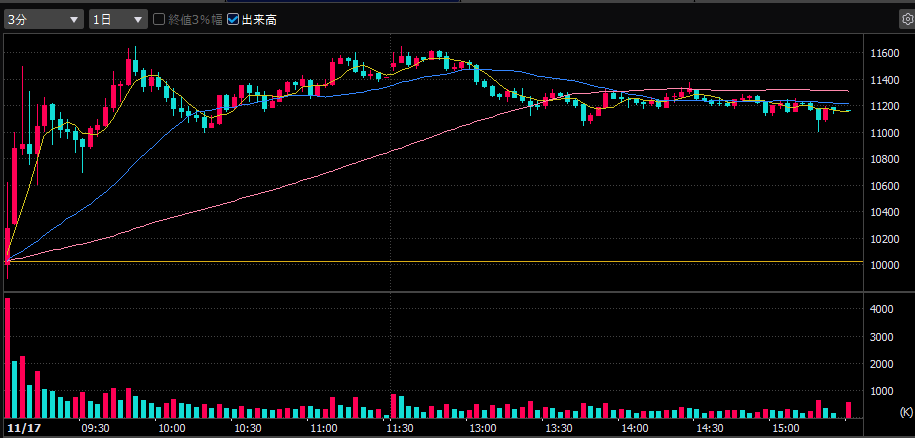The image size is (915, 438).
Task: Uncheck the 出来高 volume checkbox
Action: [234, 19]
